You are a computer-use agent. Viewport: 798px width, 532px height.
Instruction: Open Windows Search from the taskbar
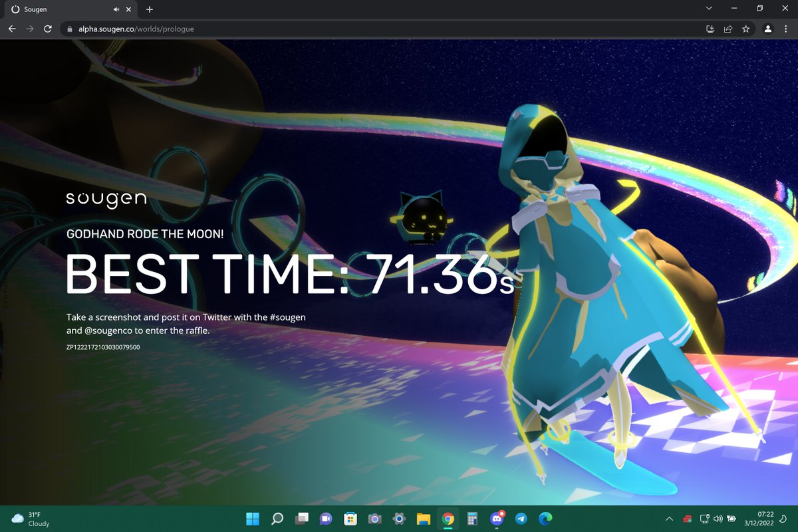pyautogui.click(x=277, y=519)
